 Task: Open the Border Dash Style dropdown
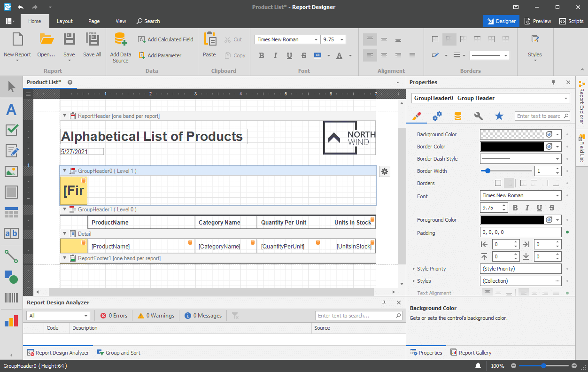coord(557,158)
